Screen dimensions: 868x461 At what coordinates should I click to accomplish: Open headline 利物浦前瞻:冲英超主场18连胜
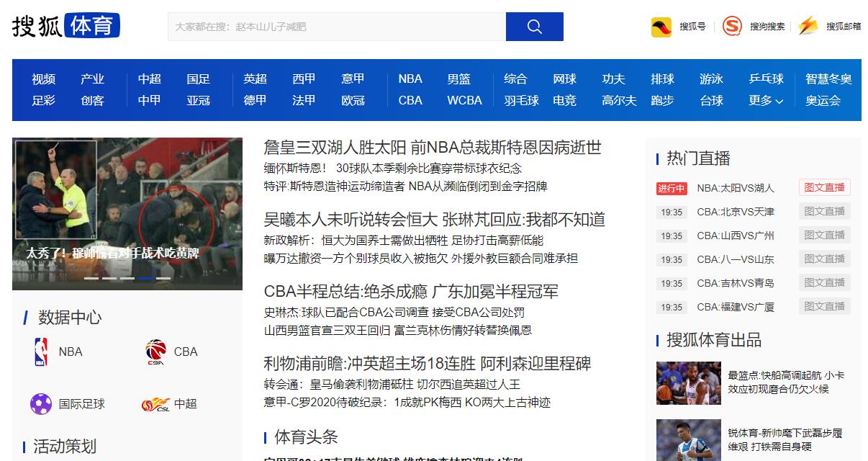point(369,364)
